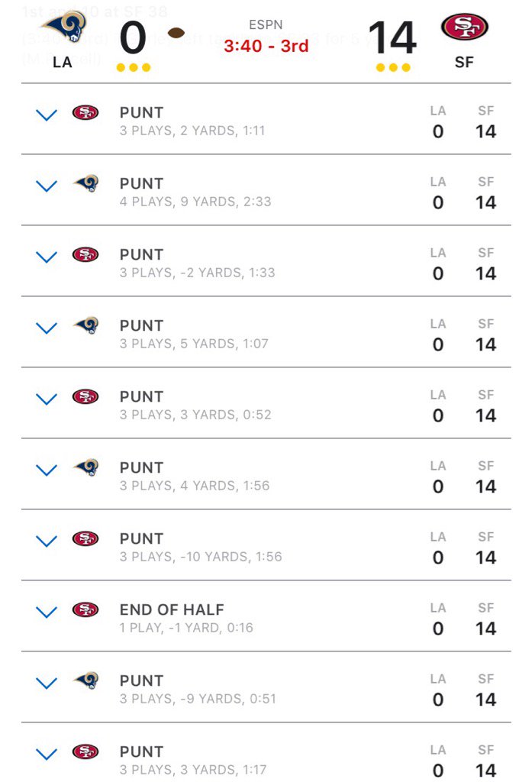Click Rams logo on 5-yard punt drive
Viewport: 532px width, 782px height.
[x=85, y=325]
